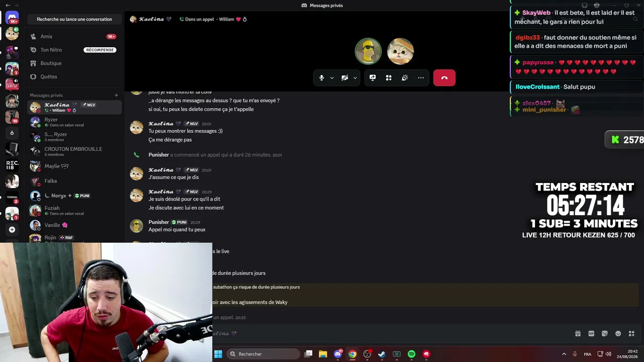Open the Ryzer direct message

pos(74,122)
